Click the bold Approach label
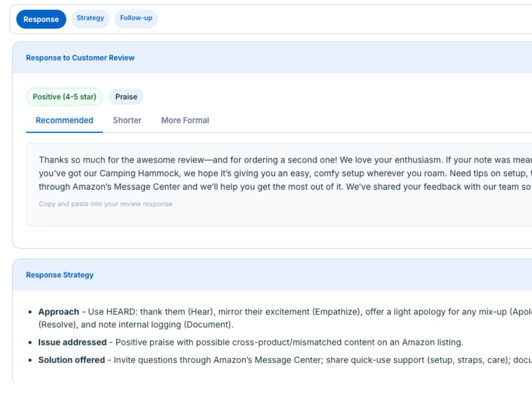Viewport: 532px width, 399px height. pos(59,312)
